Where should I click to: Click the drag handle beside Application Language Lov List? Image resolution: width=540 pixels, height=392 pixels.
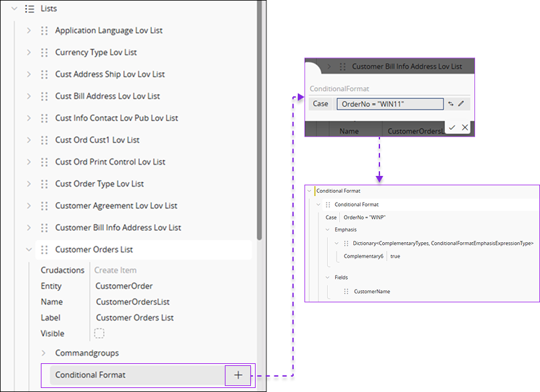[x=43, y=30]
